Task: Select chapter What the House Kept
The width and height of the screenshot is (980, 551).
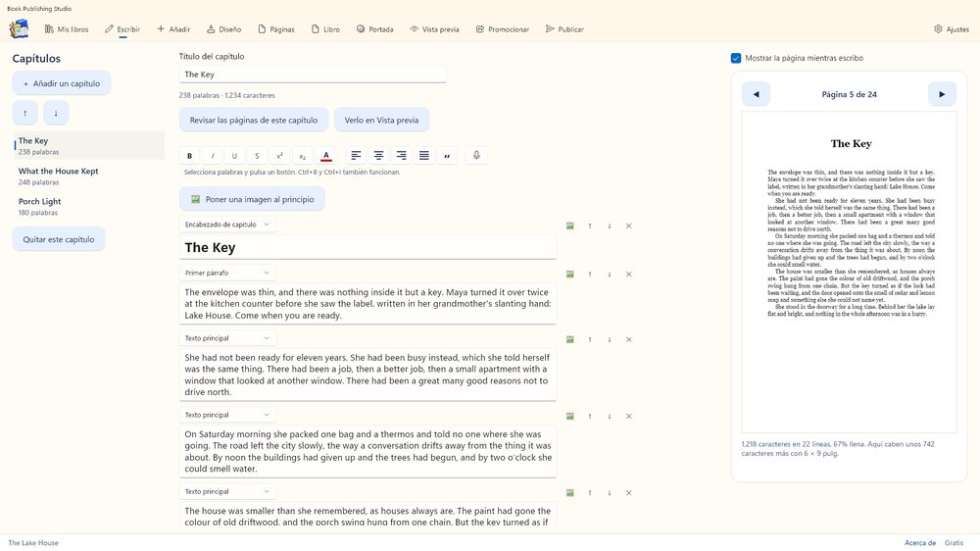Action: click(89, 176)
